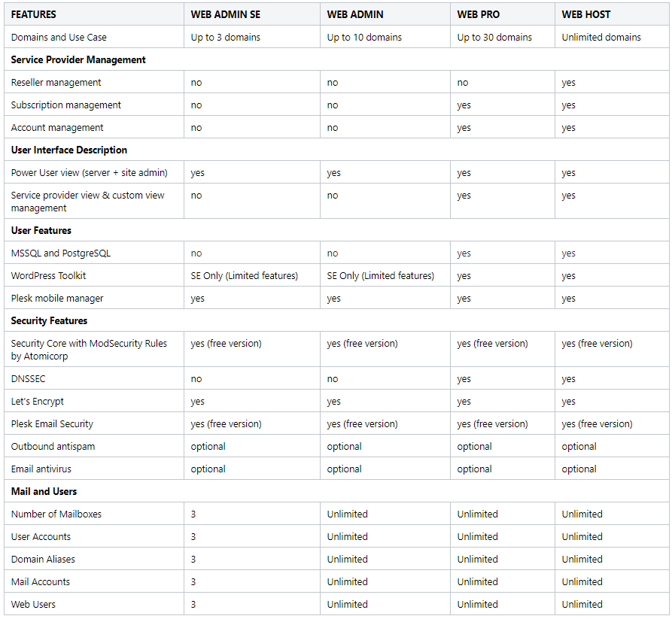The width and height of the screenshot is (672, 619).
Task: Click the Plesk mobile manager row label
Action: pyautogui.click(x=57, y=298)
